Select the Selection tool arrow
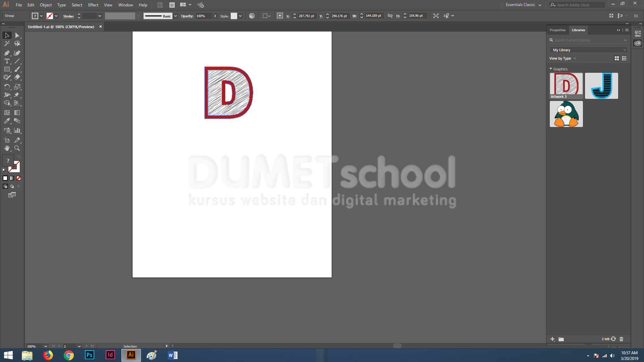Screen dimensions: 644x362 [7, 35]
